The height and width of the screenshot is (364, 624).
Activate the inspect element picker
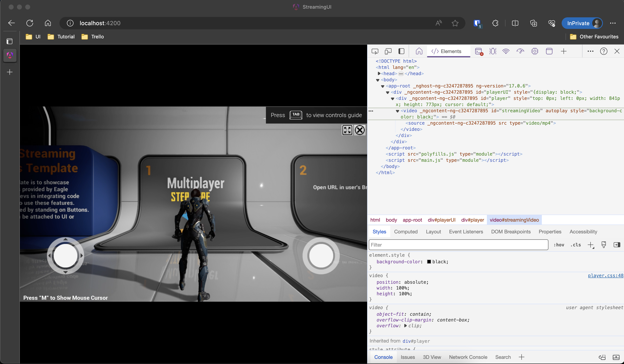click(375, 51)
